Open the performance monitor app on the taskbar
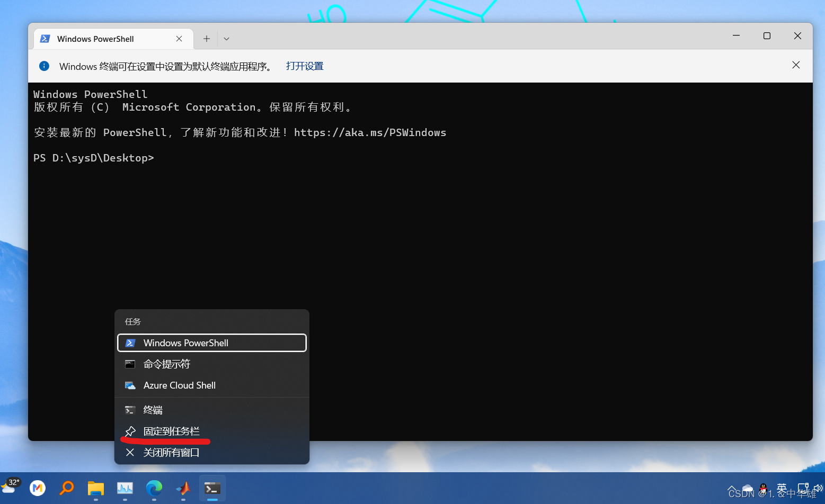This screenshot has width=825, height=504. [125, 488]
